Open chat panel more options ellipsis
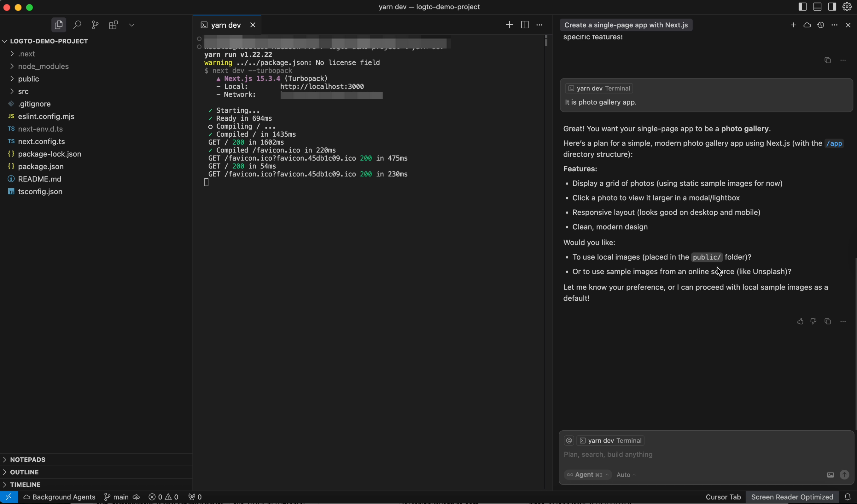 pyautogui.click(x=835, y=25)
